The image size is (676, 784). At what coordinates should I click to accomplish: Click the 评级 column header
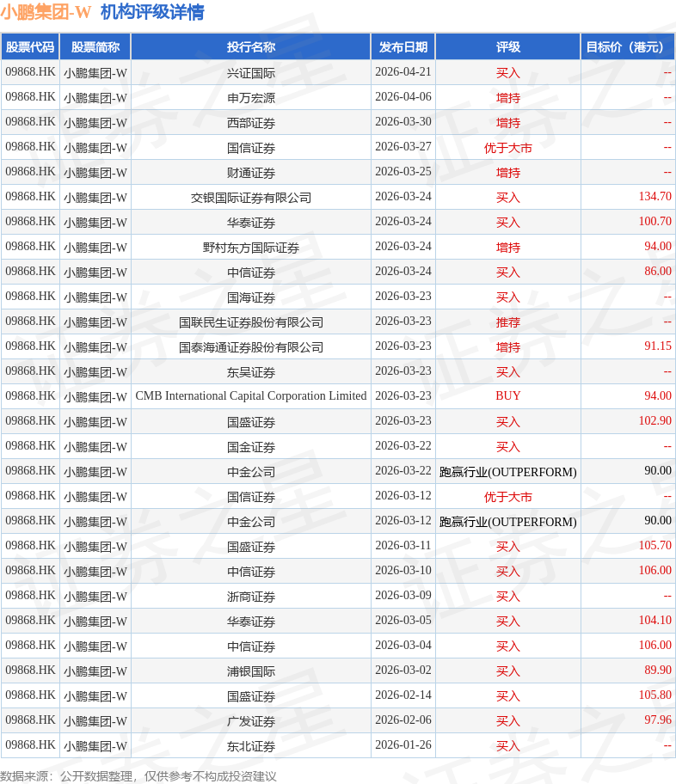tap(508, 47)
